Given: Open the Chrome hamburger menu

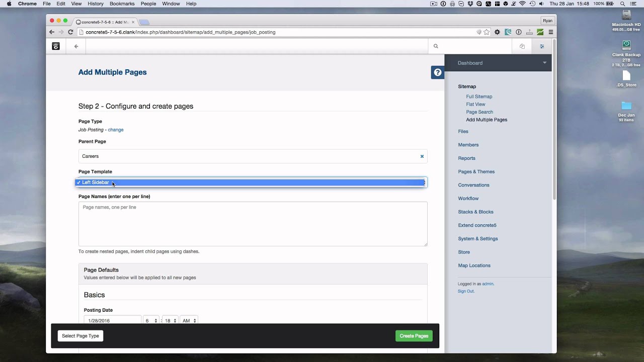Looking at the screenshot, I should (x=551, y=32).
